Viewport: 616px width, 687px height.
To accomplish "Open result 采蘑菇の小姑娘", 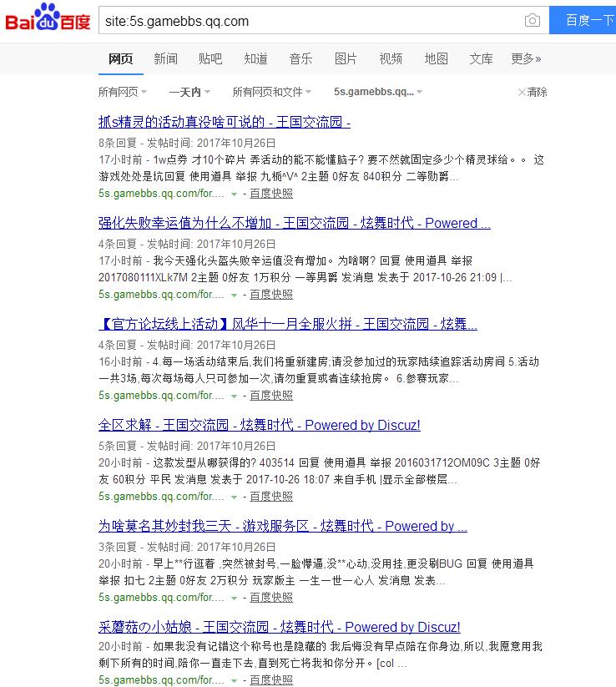I will 280,627.
